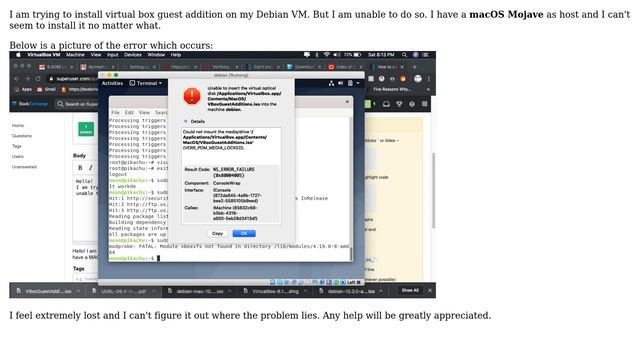Click the web page vertical scrollbar

click(x=433, y=191)
